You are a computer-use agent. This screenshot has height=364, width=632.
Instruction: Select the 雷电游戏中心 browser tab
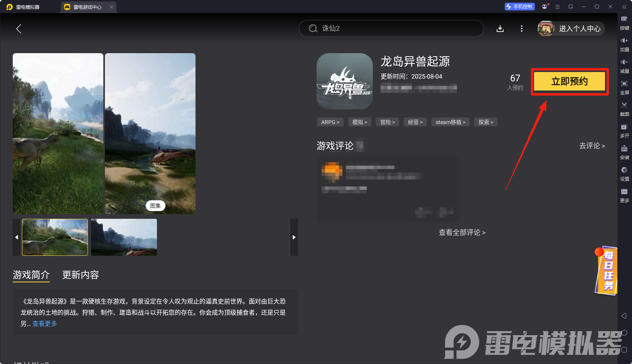coord(88,7)
